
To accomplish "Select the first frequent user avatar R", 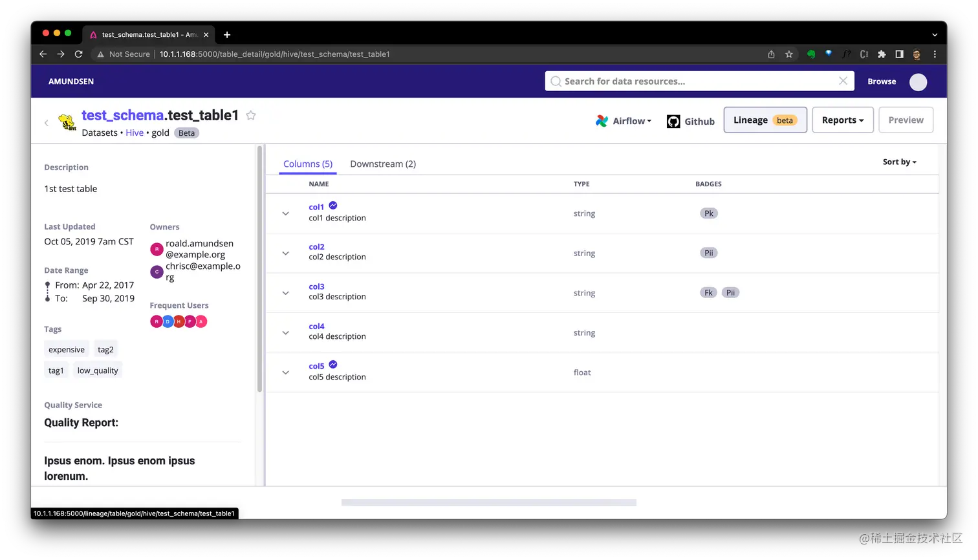I will click(156, 321).
